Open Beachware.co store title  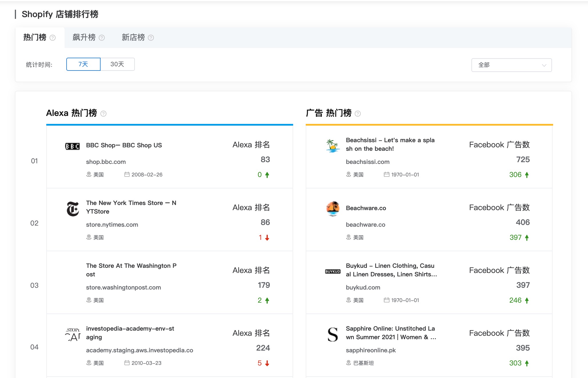(366, 208)
